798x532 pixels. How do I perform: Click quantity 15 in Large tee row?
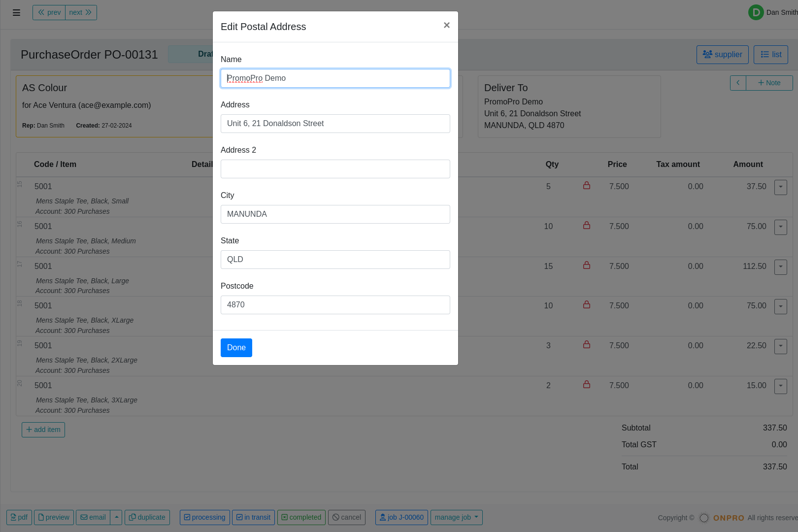coord(548,266)
